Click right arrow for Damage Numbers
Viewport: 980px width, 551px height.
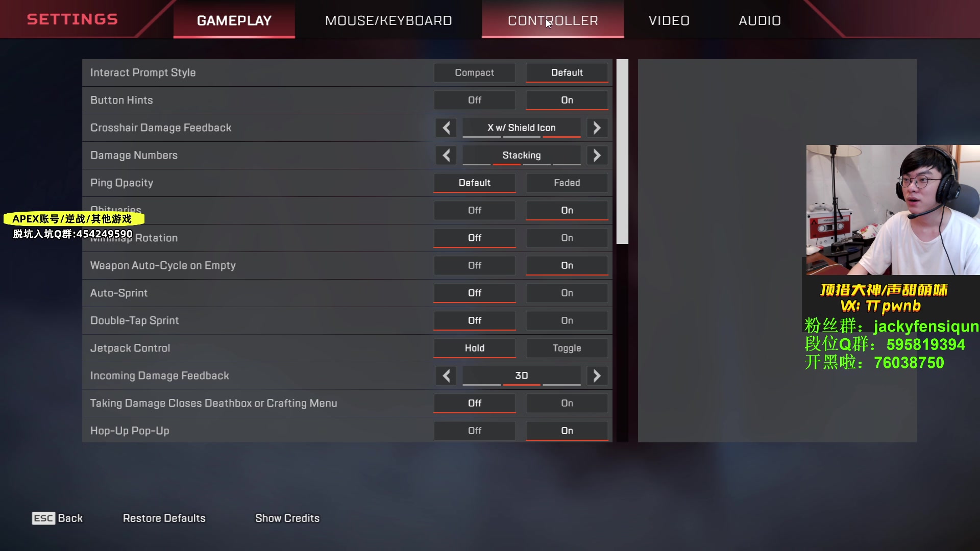point(597,155)
